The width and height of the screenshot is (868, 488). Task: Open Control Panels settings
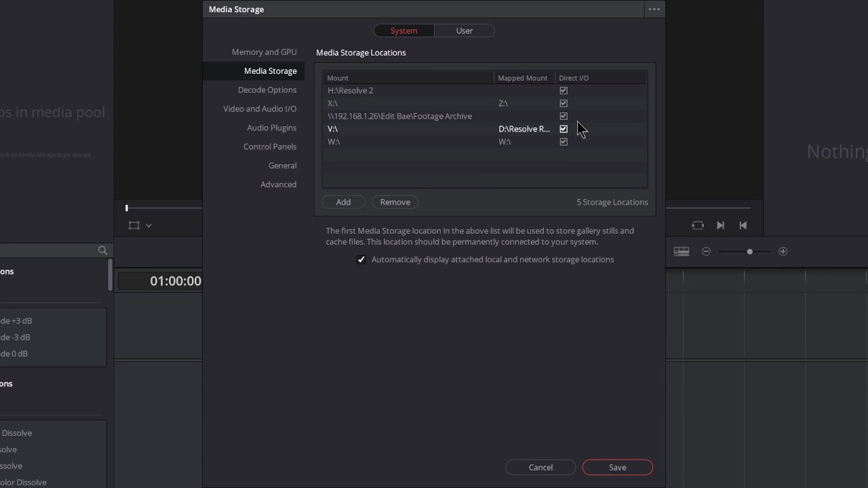(x=270, y=147)
